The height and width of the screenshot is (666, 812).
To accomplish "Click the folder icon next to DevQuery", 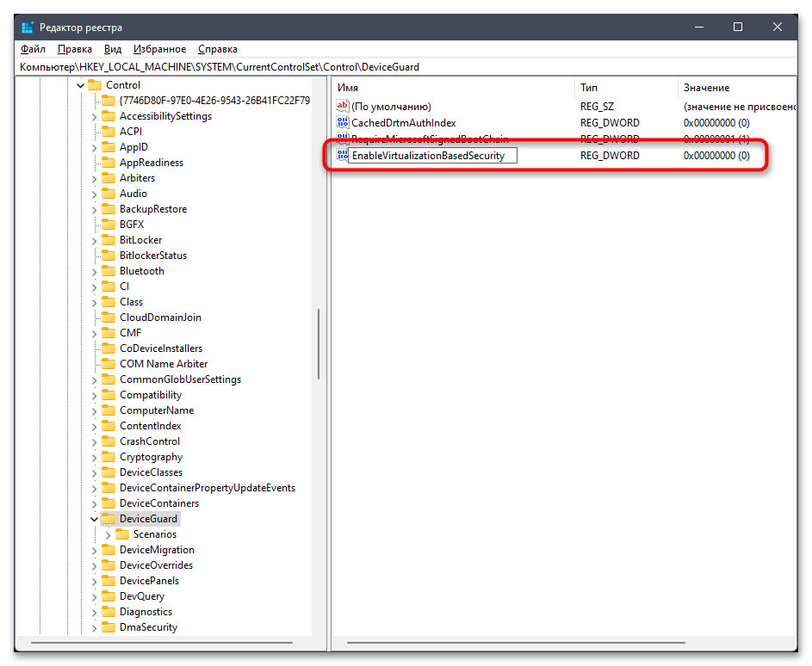I will 108,596.
